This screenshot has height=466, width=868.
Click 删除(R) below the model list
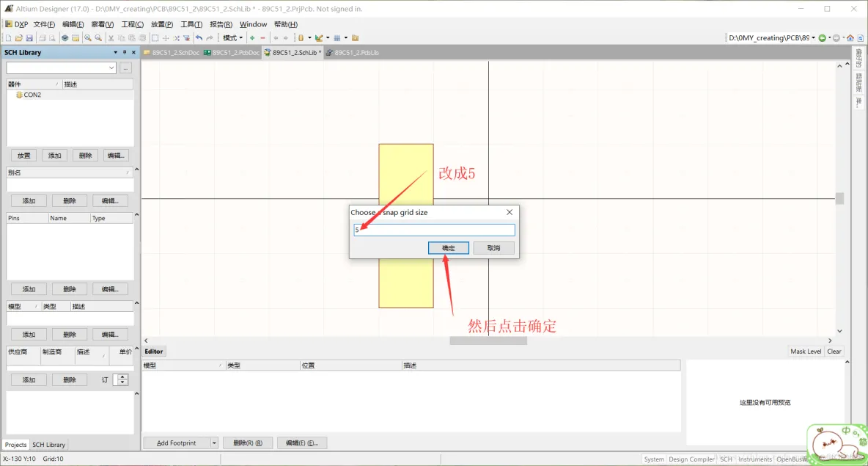click(x=248, y=443)
